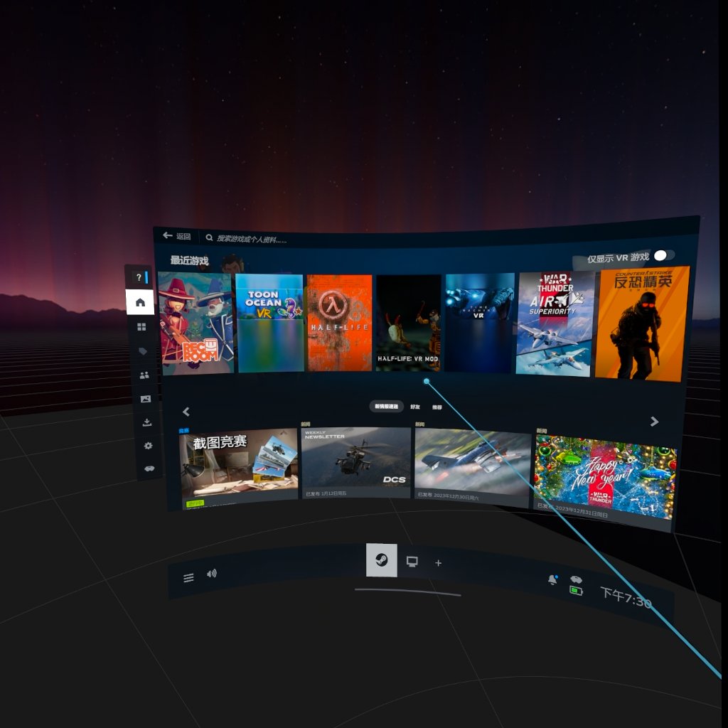This screenshot has height=728, width=728.
Task: Open the Desktop monitor view icon
Action: pyautogui.click(x=412, y=562)
